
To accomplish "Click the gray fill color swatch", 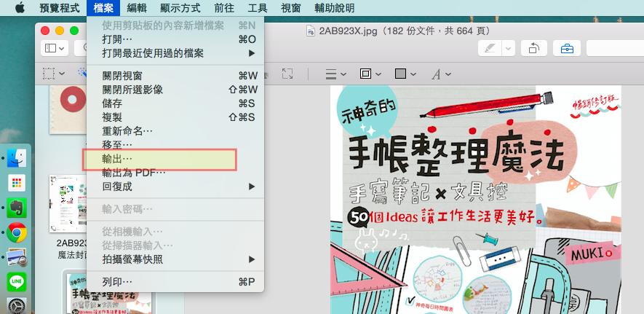I will pos(400,74).
